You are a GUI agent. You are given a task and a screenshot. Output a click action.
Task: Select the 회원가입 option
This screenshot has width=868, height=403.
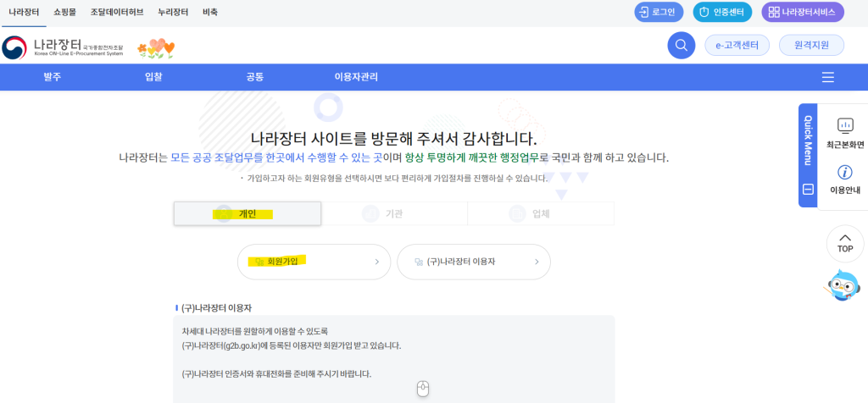click(x=314, y=262)
